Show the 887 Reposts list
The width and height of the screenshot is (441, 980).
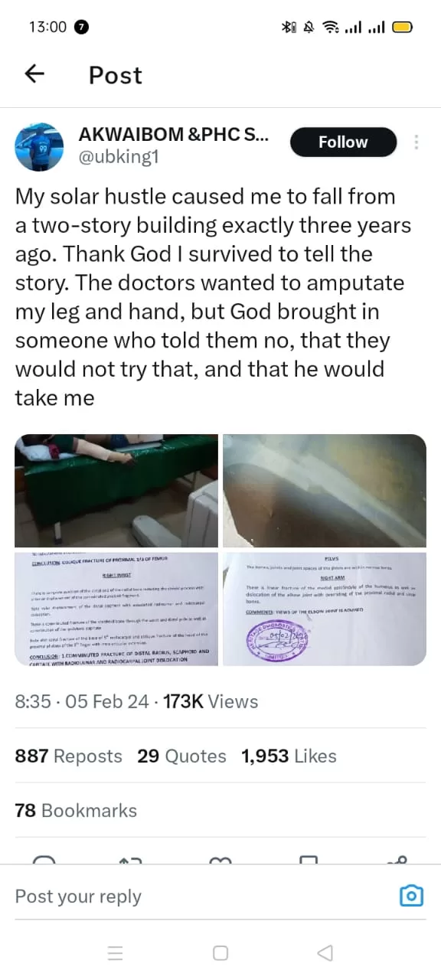[68, 756]
